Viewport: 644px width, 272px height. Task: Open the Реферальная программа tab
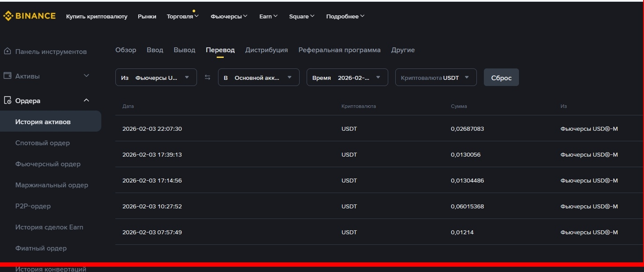point(340,50)
